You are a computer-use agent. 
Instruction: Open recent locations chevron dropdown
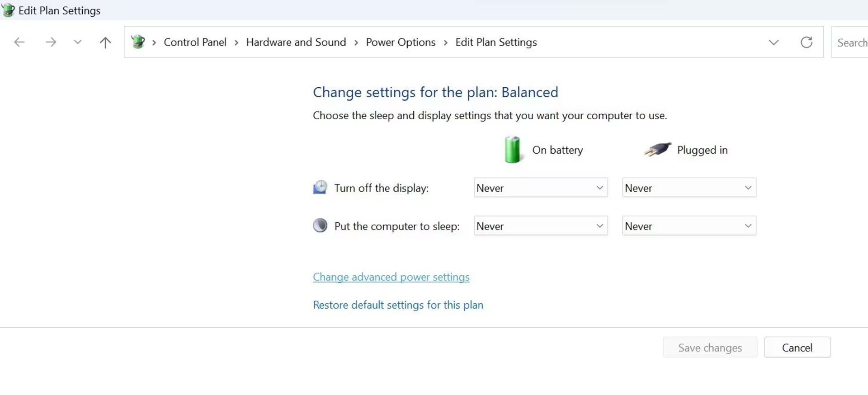pyautogui.click(x=78, y=42)
